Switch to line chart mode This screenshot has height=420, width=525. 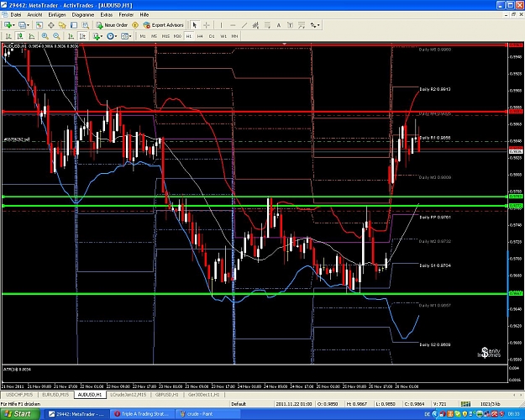(31, 36)
